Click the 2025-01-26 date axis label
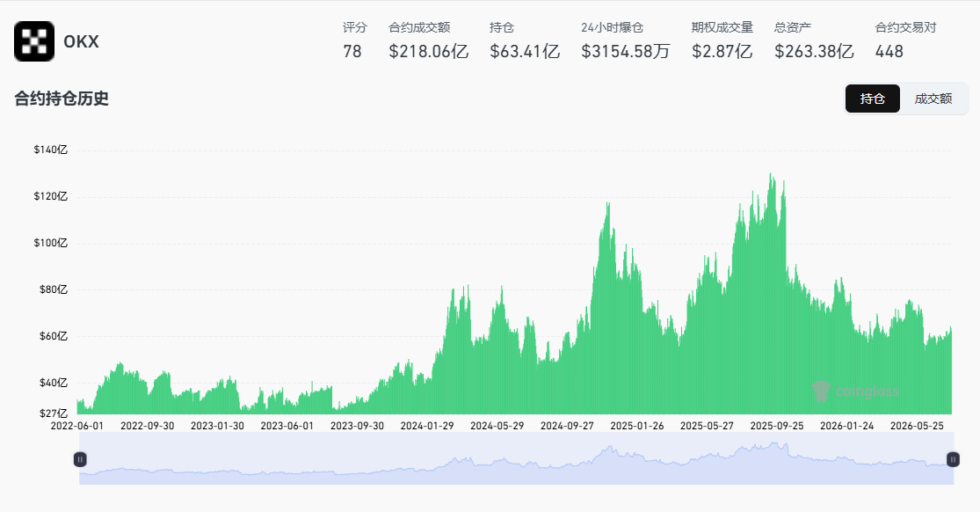The width and height of the screenshot is (980, 512). pos(637,426)
